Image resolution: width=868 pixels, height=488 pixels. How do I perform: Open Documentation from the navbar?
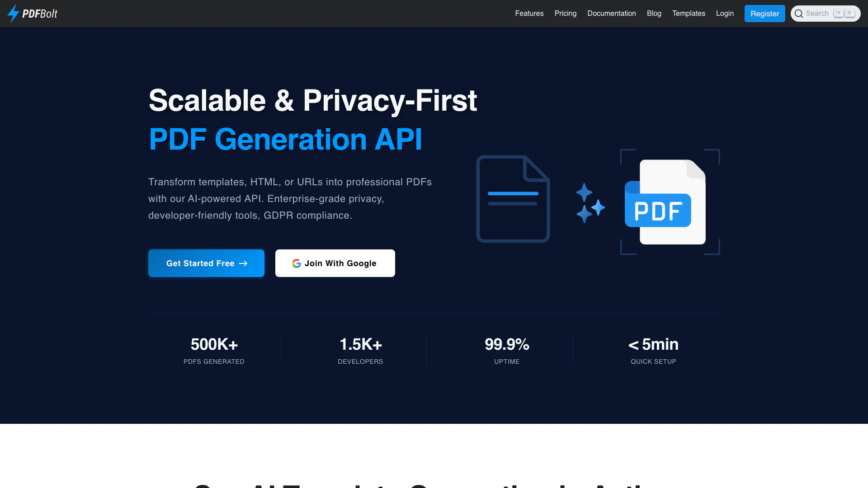611,14
